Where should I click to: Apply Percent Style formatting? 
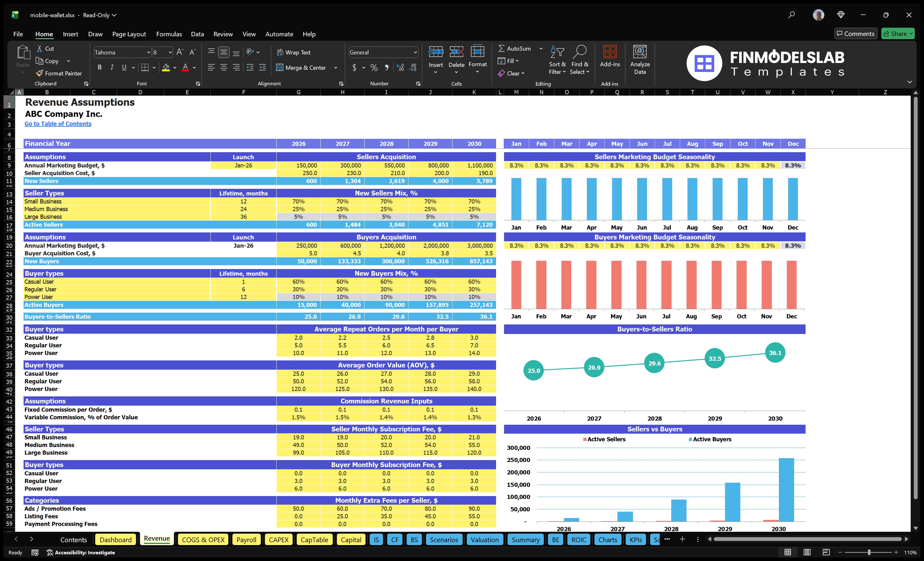374,67
